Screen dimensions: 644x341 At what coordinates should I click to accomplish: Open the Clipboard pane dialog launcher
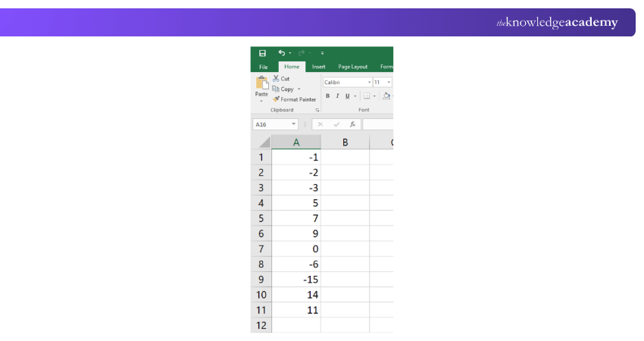coord(317,110)
